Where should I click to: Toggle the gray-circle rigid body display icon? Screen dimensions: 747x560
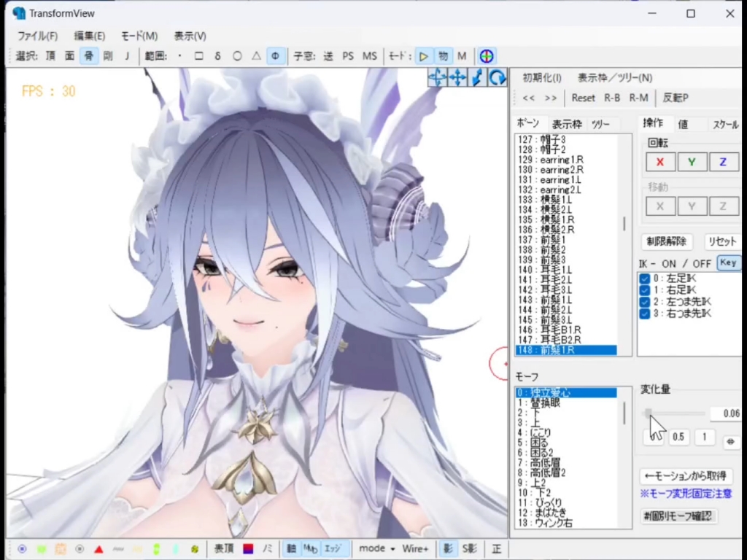(x=80, y=549)
